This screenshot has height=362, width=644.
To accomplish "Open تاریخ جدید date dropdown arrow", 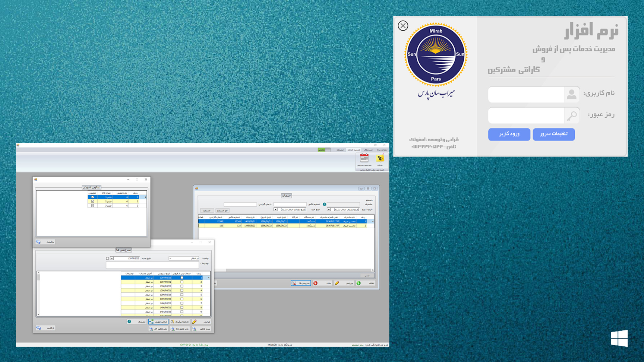I will [x=112, y=258].
